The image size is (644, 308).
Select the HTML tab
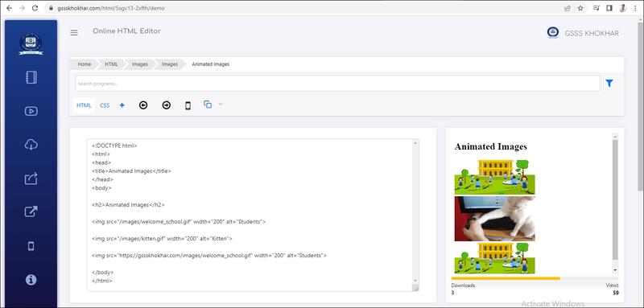click(x=85, y=105)
